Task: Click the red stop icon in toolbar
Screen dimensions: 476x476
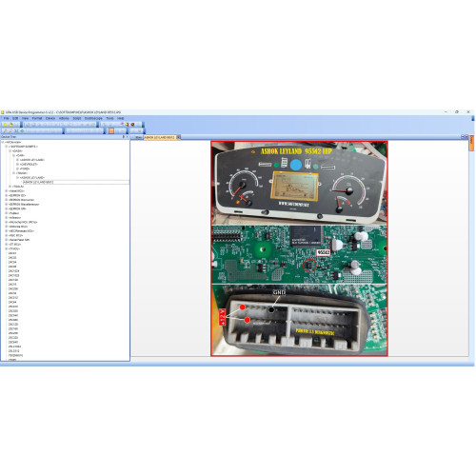Action: (132, 125)
